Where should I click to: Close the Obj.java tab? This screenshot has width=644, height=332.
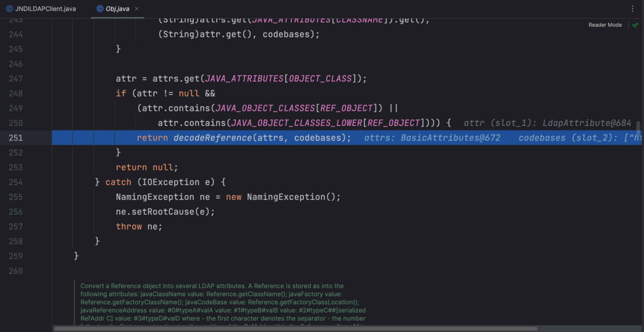tap(137, 9)
